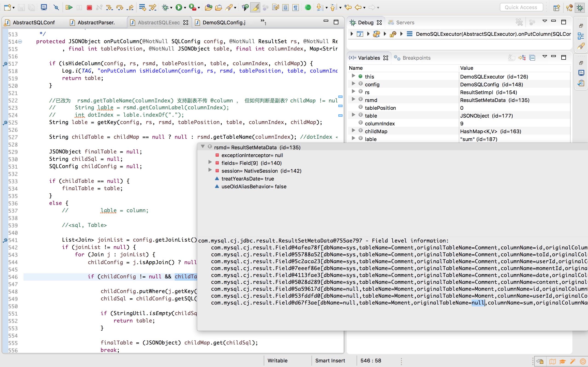Toggle the breakpoint marker on line 517
Image resolution: width=588 pixels, height=367 pixels.
5,64
